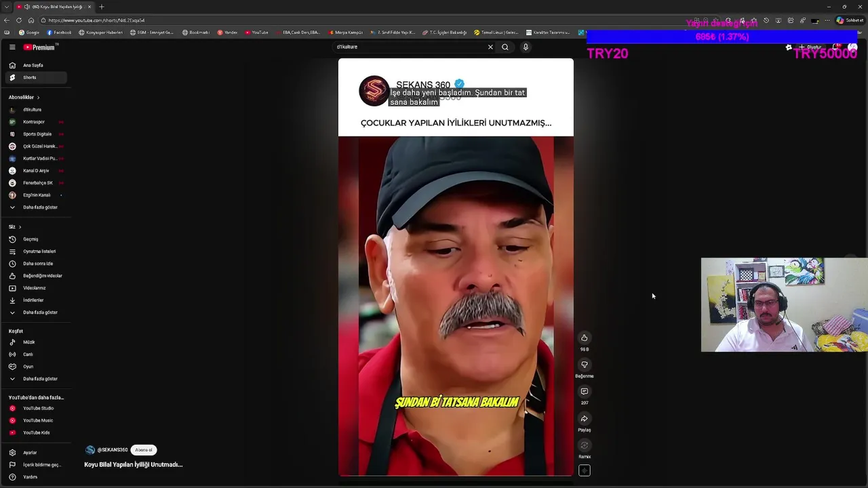Expand the Siz section
Viewport: 868px width, 488px height.
pyautogui.click(x=15, y=227)
